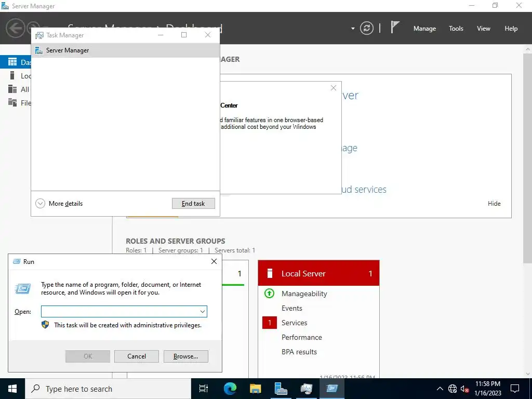This screenshot has width=532, height=399.
Task: Open the Tools menu
Action: pos(456,29)
